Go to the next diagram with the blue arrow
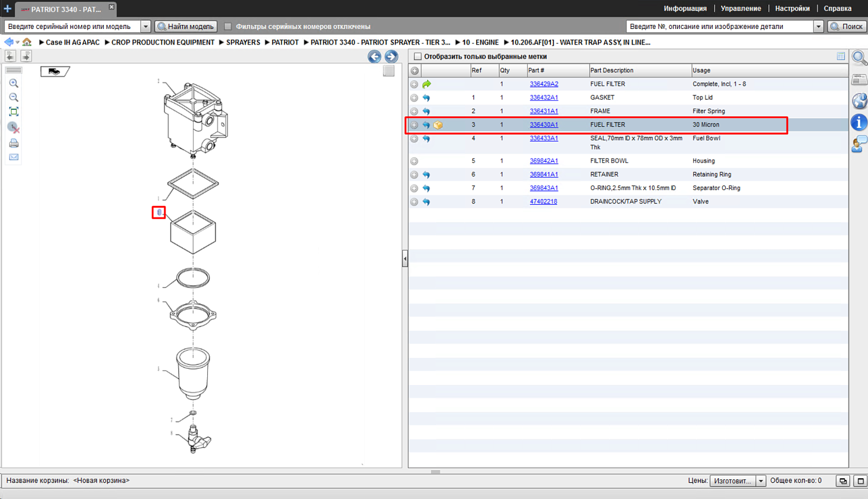 391,56
